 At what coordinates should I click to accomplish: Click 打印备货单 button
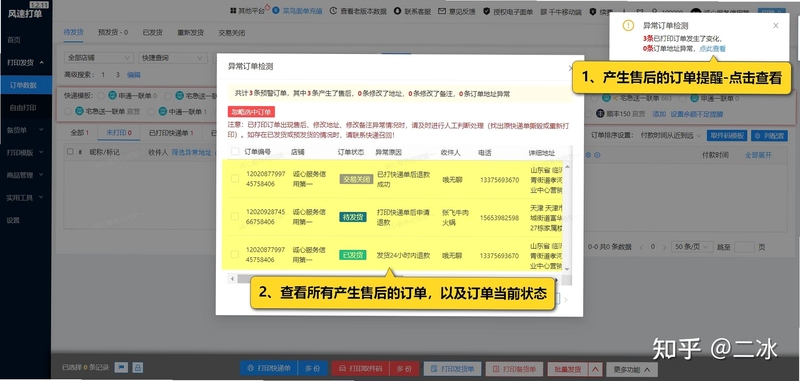[x=514, y=368]
